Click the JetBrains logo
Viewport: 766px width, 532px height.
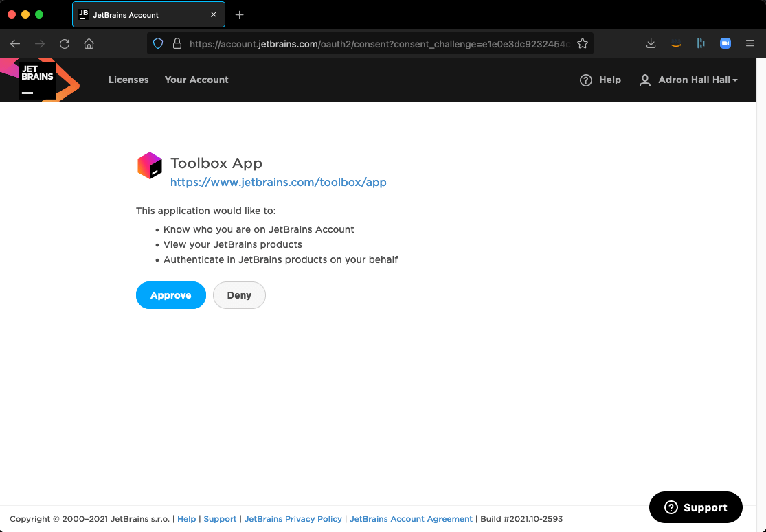click(x=38, y=80)
